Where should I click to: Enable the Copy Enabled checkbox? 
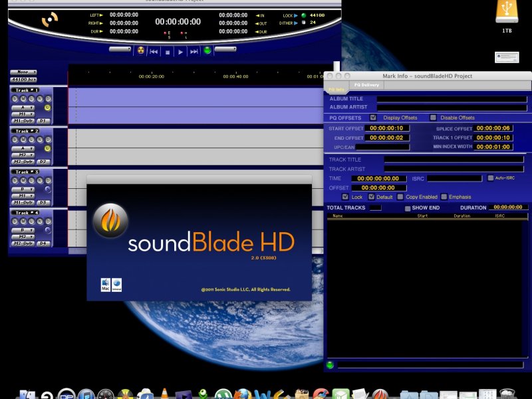click(x=400, y=197)
